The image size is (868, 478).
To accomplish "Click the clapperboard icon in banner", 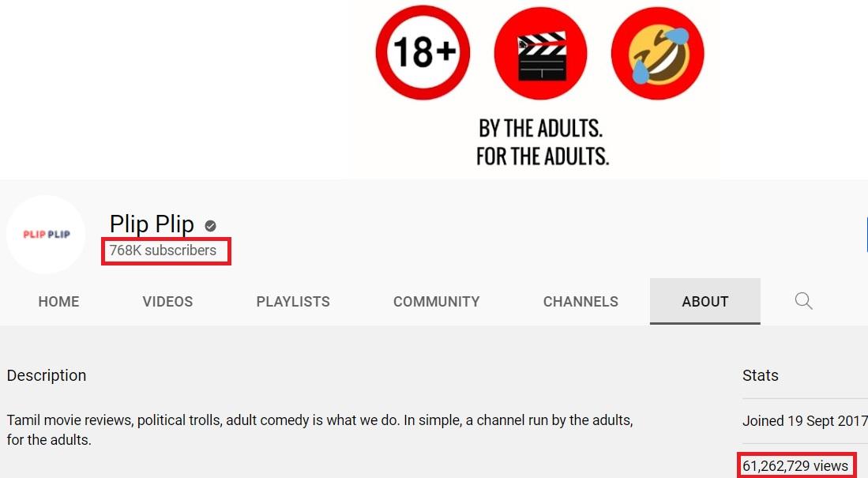I will [x=540, y=53].
